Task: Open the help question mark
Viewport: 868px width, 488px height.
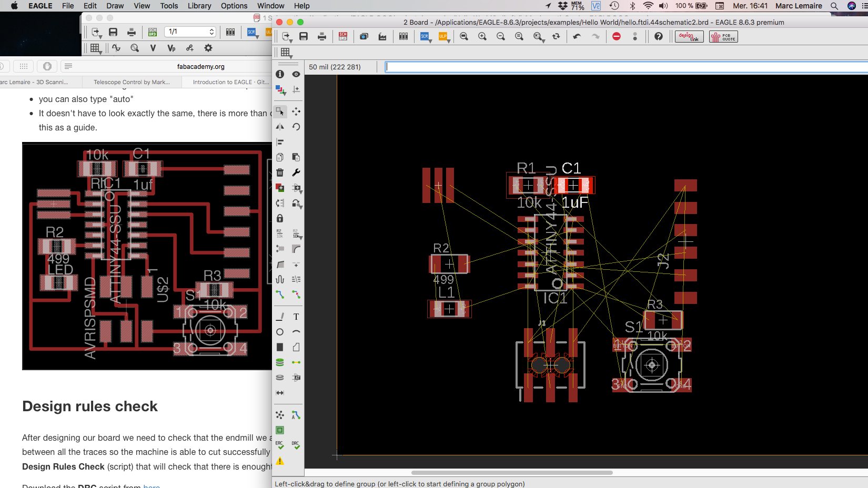Action: click(659, 36)
